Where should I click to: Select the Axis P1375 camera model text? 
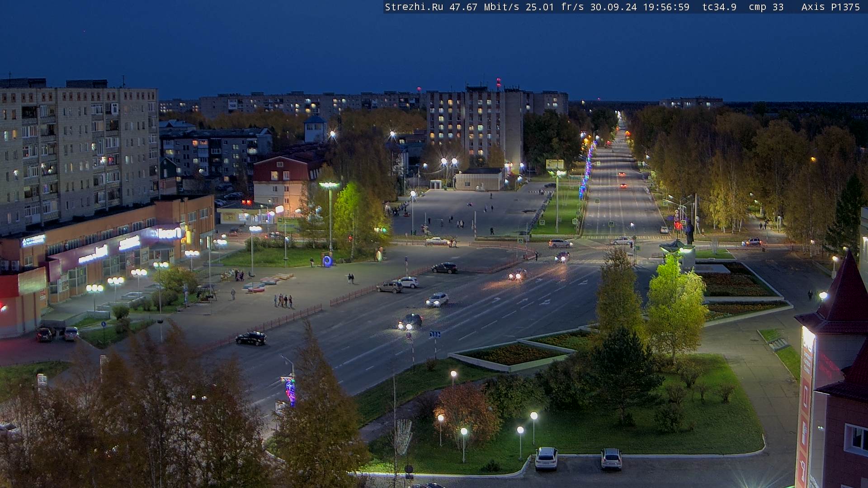click(x=830, y=7)
